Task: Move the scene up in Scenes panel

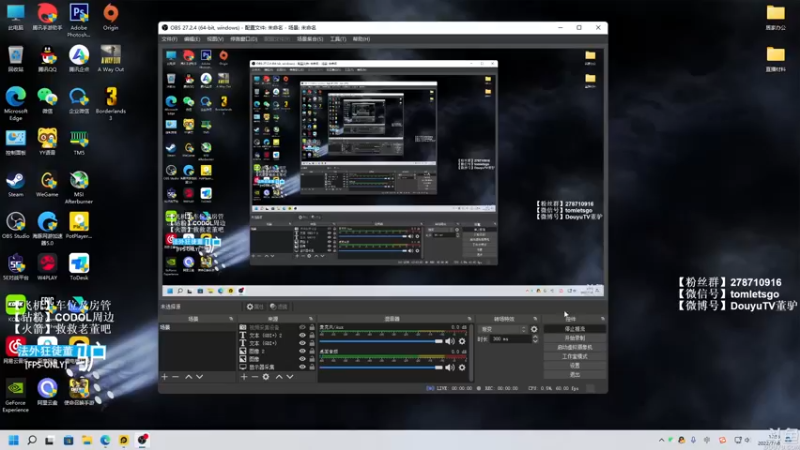Action: click(x=188, y=377)
